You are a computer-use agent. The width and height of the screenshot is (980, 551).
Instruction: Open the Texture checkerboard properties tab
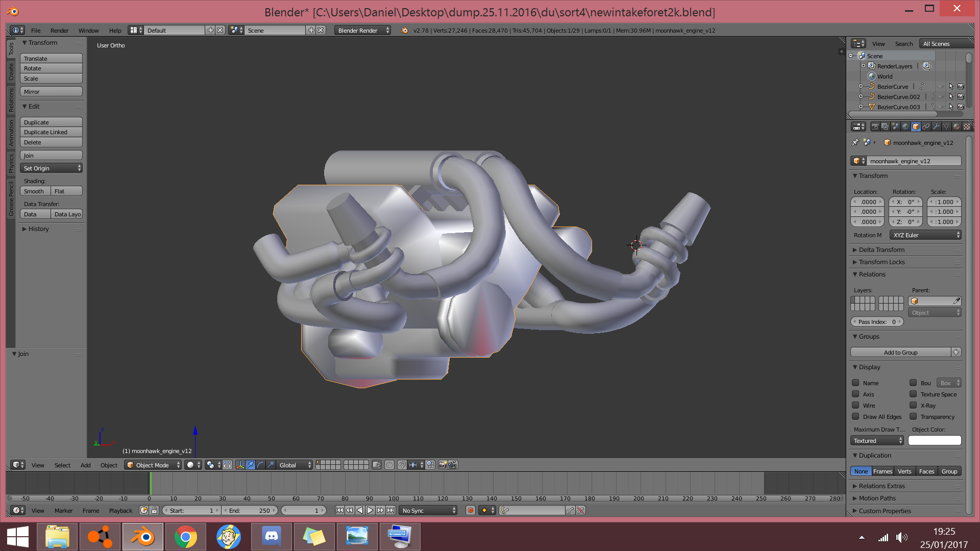[967, 127]
